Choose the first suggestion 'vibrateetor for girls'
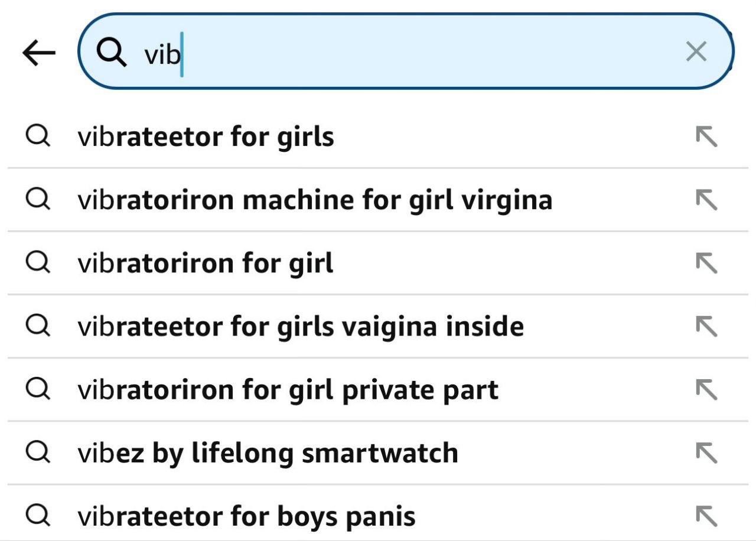756x541 pixels. tap(378, 136)
